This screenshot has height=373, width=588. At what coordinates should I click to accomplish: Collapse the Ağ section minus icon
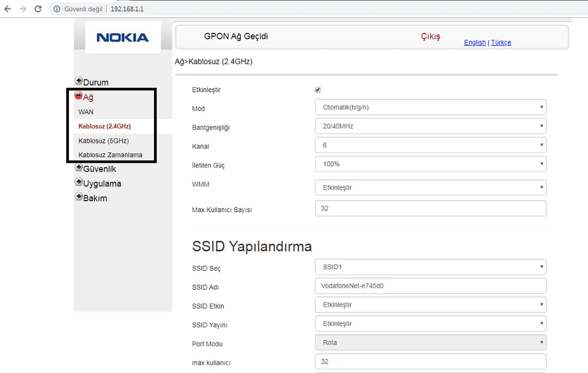pos(78,95)
